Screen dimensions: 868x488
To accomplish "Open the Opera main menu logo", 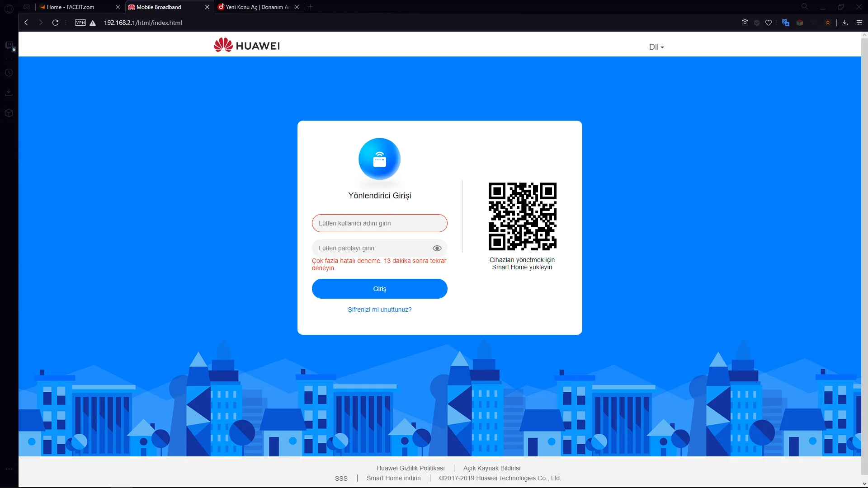I will [9, 8].
